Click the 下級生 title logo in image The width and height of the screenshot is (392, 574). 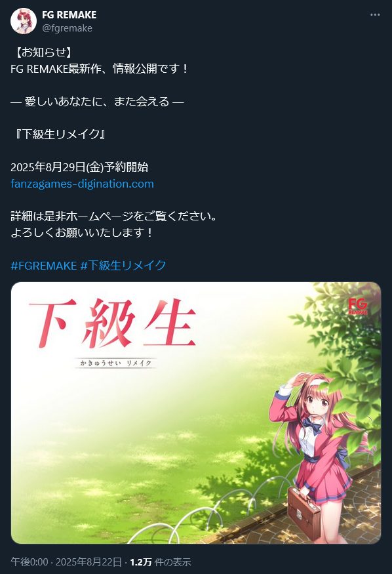pyautogui.click(x=113, y=323)
